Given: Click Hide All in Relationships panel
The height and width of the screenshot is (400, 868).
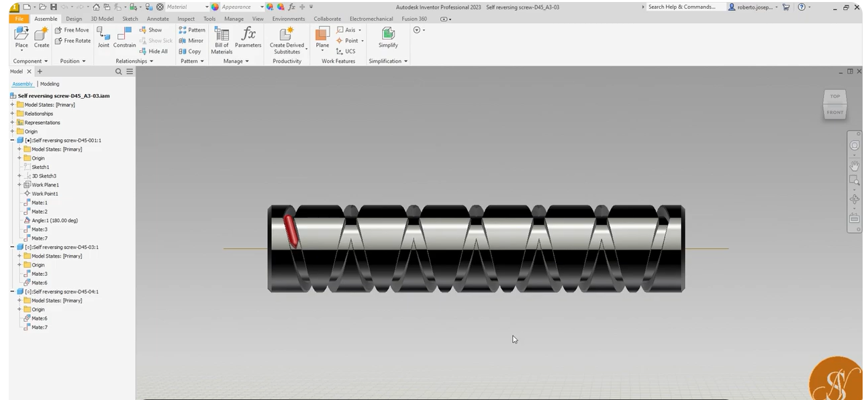Looking at the screenshot, I should click(x=154, y=51).
